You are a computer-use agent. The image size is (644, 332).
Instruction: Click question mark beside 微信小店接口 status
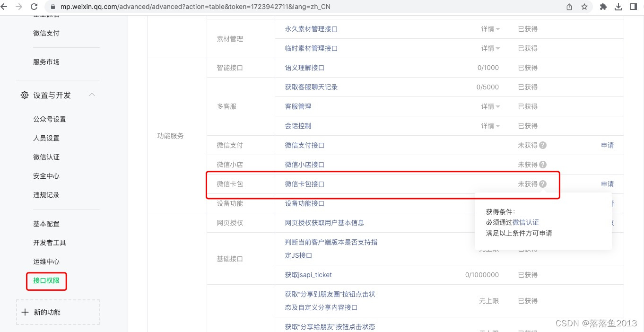(x=543, y=165)
